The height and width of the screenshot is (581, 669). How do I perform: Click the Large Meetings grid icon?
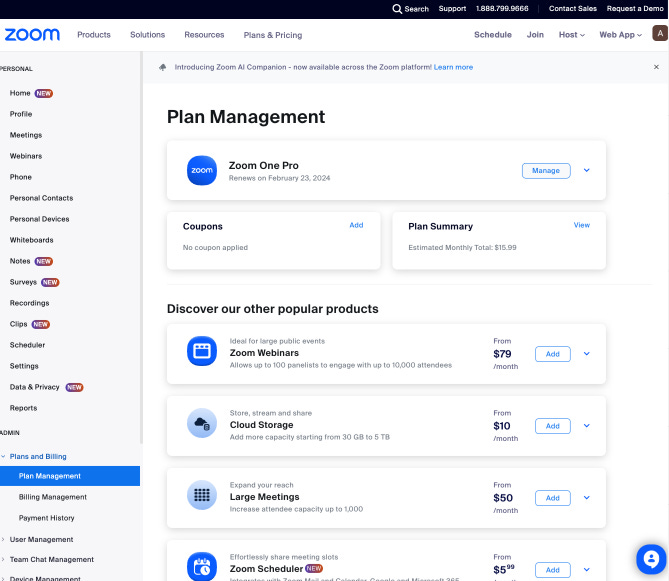[202, 495]
